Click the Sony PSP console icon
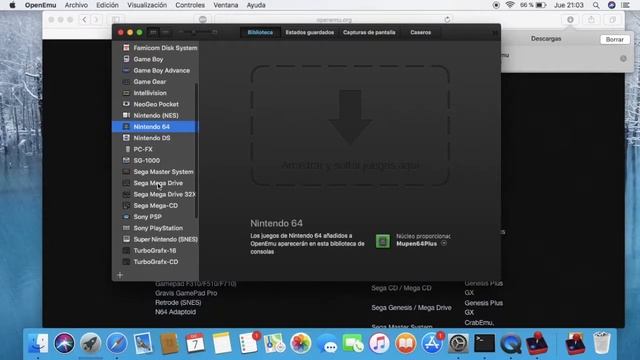 127,217
